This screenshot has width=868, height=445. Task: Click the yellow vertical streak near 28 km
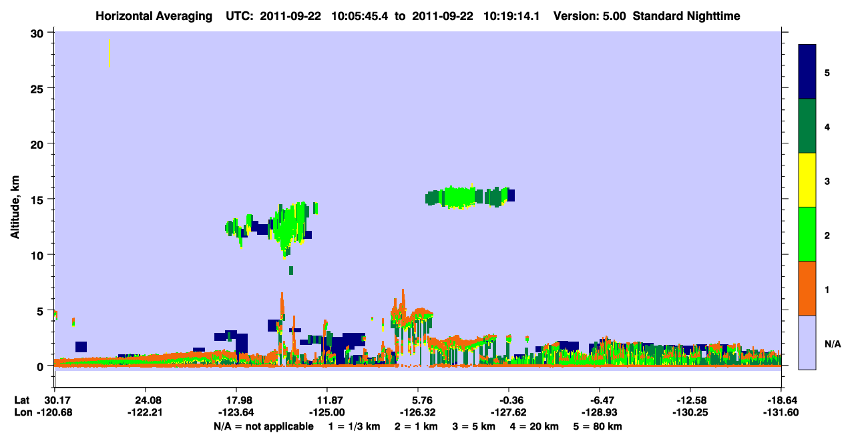110,53
